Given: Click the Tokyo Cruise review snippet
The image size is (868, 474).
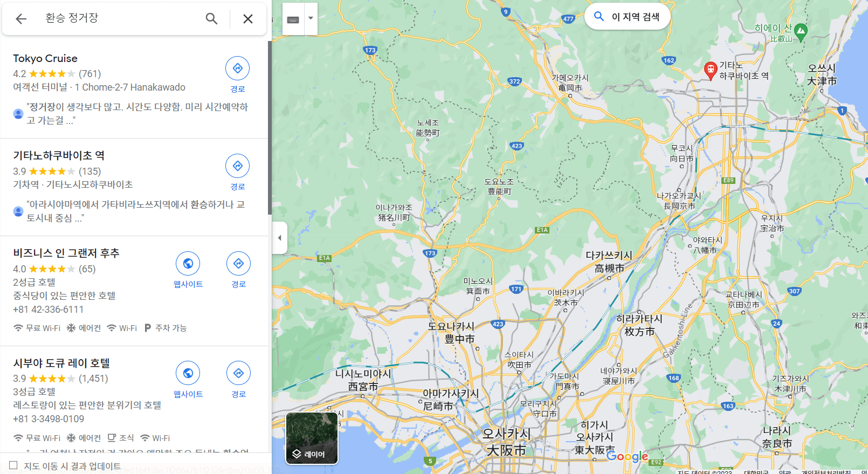Looking at the screenshot, I should point(137,113).
